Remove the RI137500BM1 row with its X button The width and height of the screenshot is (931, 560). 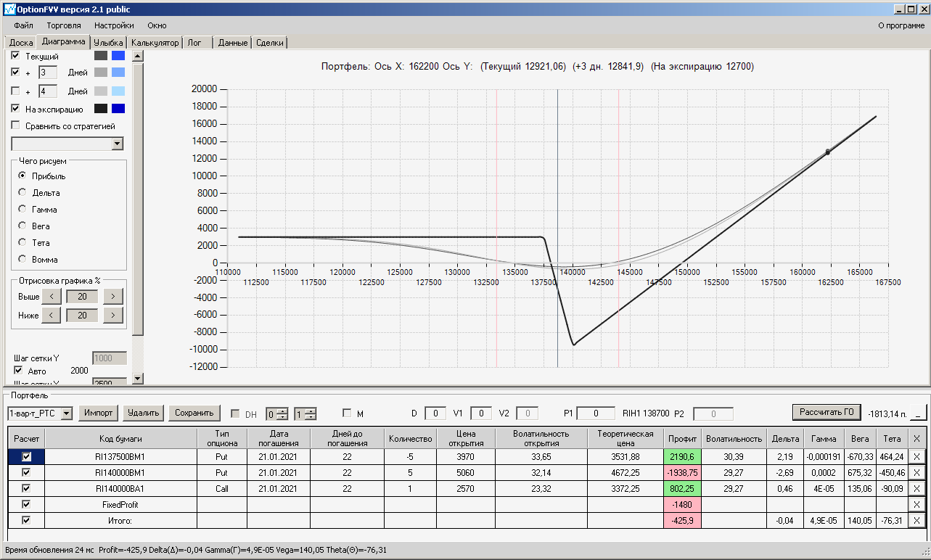pos(916,456)
